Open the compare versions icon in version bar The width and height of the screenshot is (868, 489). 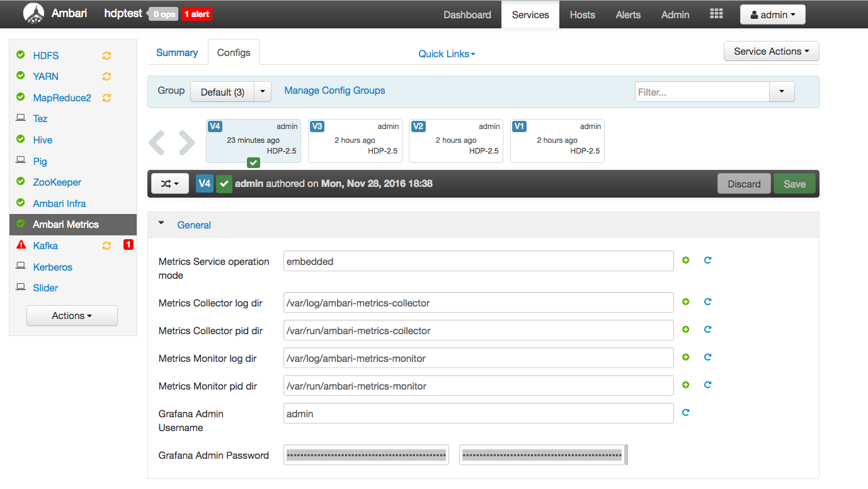169,183
